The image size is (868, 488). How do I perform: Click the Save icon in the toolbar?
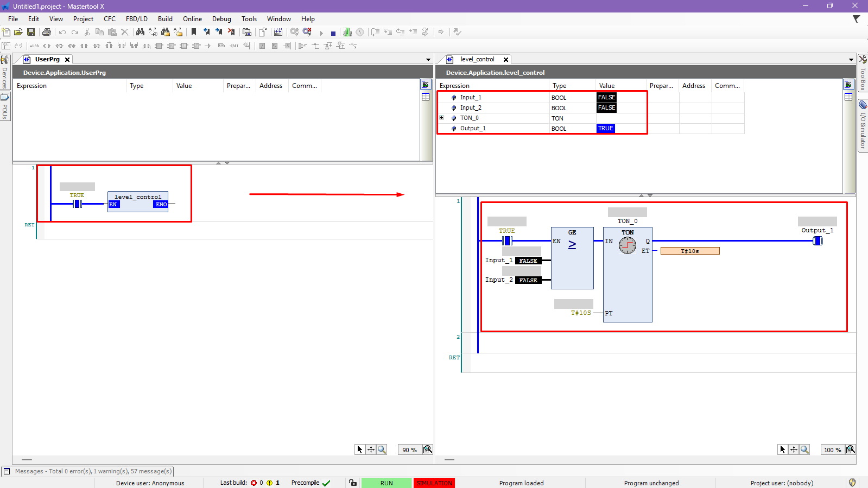pyautogui.click(x=31, y=33)
